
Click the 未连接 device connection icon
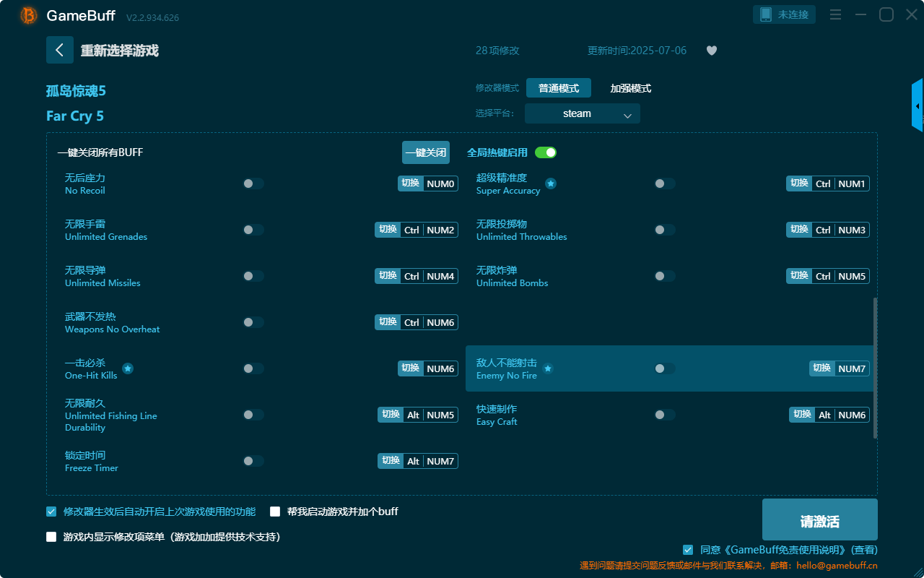click(784, 14)
